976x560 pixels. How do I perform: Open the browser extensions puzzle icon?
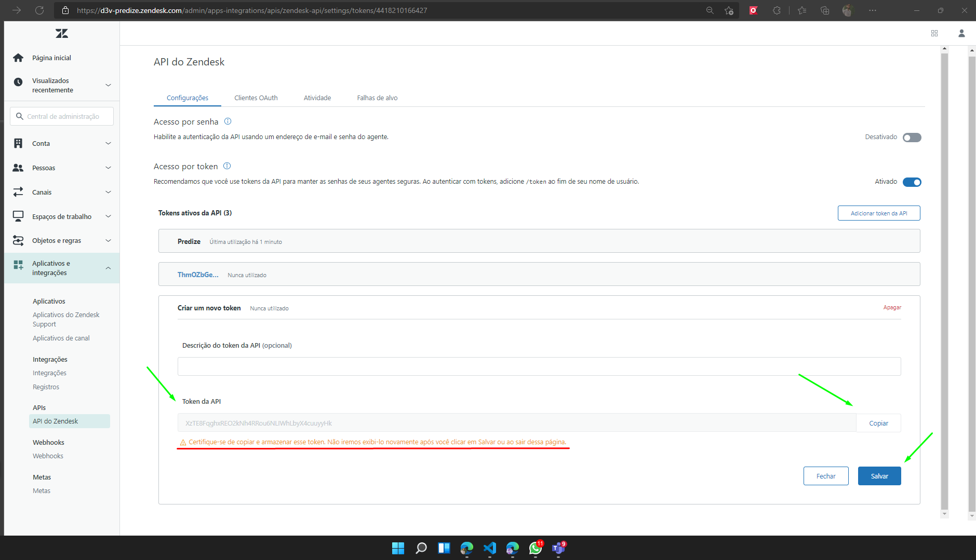(777, 10)
